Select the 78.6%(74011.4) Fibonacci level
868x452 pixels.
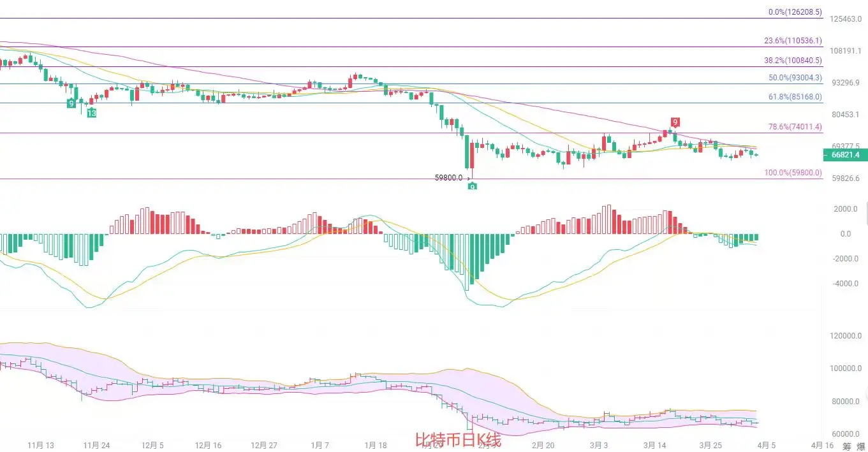click(795, 128)
